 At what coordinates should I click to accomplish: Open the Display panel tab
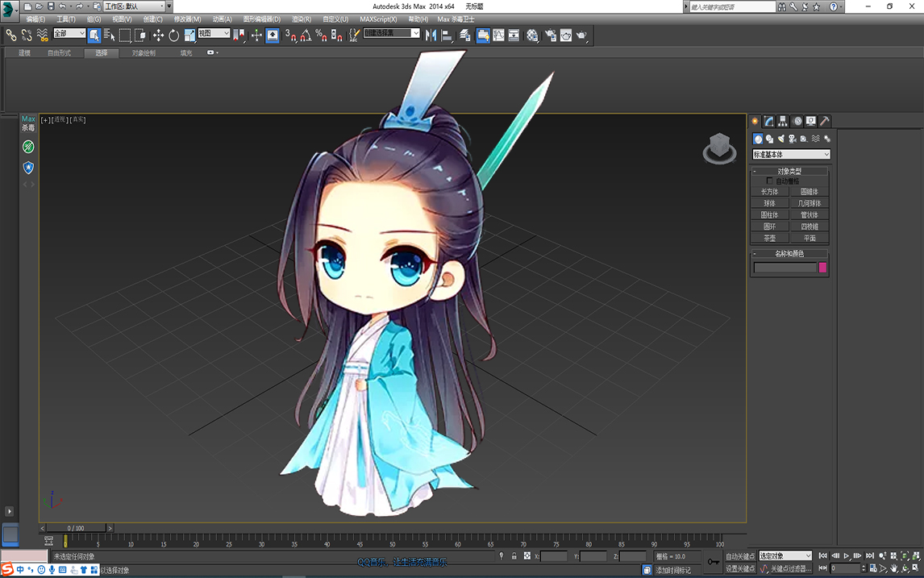tap(811, 121)
